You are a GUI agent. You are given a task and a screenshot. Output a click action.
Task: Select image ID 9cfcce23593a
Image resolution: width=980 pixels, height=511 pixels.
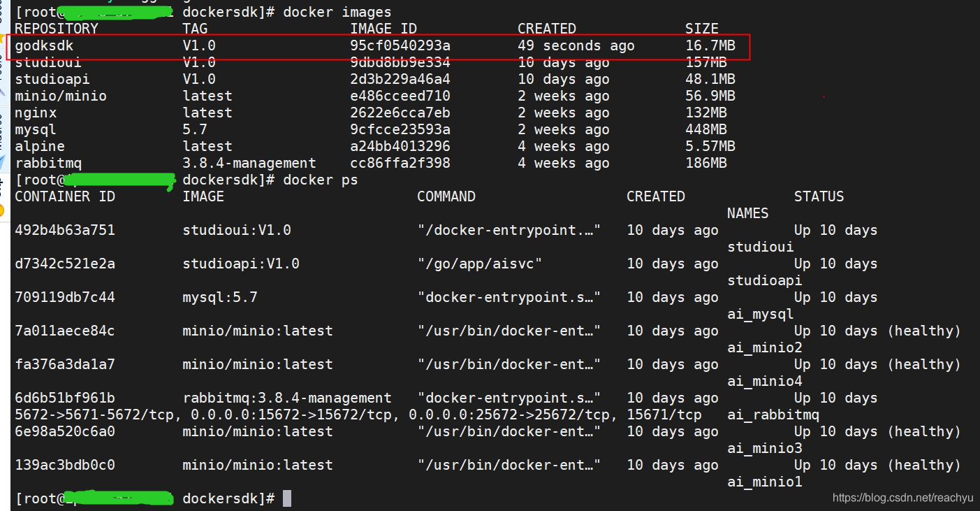click(x=400, y=129)
